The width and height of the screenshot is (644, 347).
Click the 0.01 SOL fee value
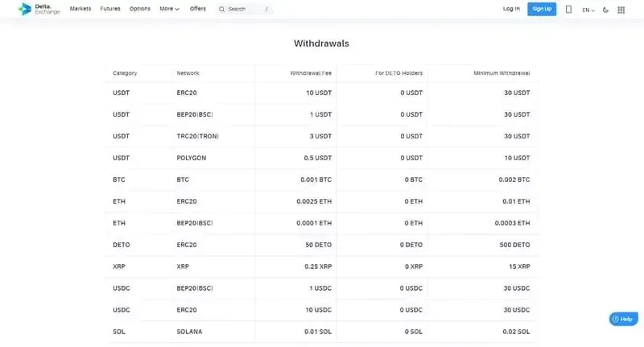[x=318, y=332]
